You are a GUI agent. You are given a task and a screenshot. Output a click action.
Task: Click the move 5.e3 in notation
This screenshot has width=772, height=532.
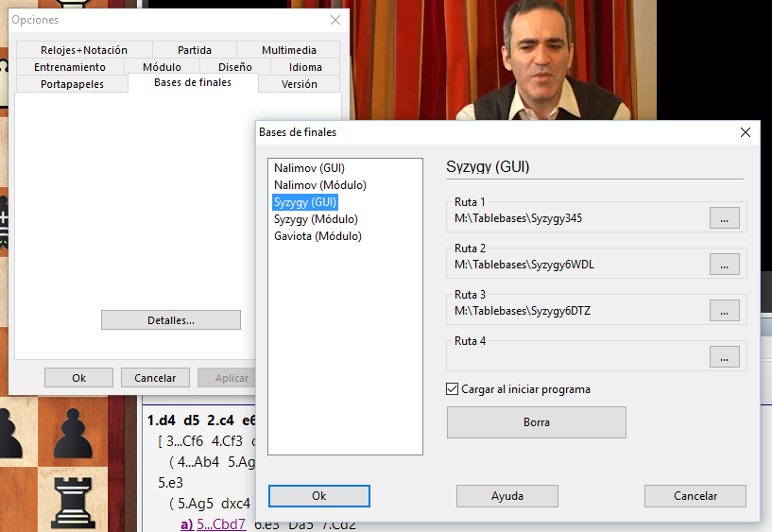[x=170, y=483]
